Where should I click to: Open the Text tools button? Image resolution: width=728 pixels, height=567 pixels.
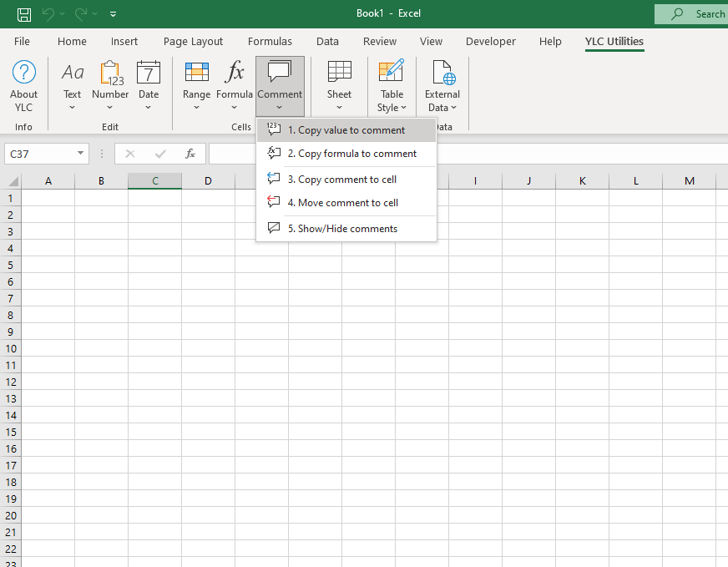click(x=73, y=86)
